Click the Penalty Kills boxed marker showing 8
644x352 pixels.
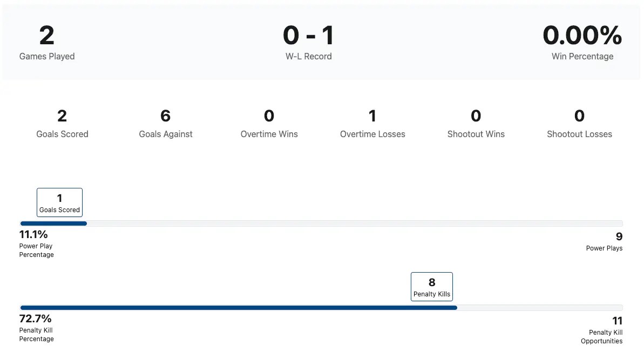coord(431,287)
